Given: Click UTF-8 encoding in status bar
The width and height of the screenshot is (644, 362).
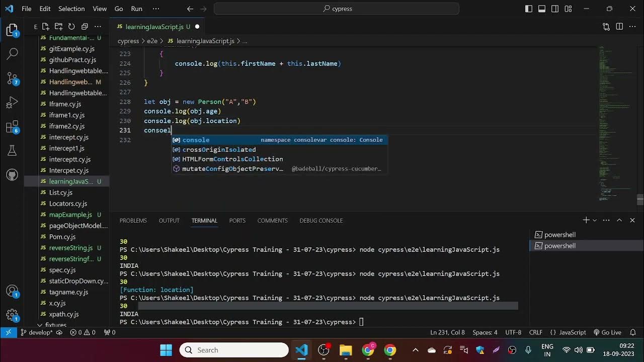Looking at the screenshot, I should [513, 332].
